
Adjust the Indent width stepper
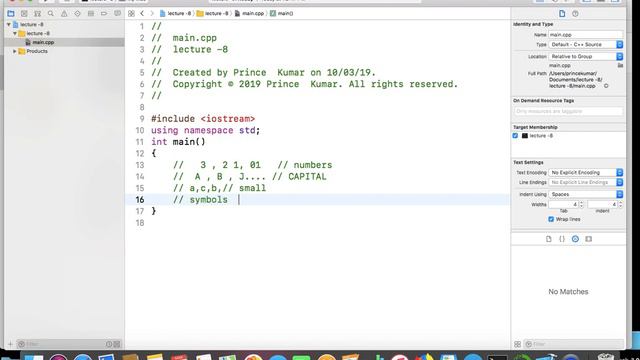(x=620, y=204)
